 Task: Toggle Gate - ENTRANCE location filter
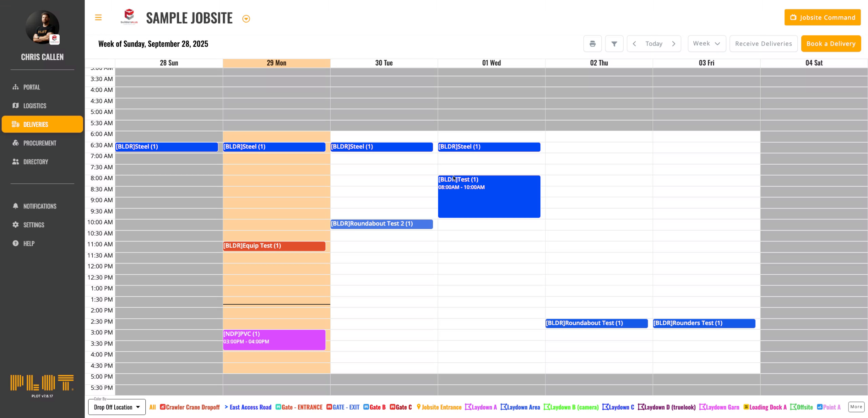[299, 407]
